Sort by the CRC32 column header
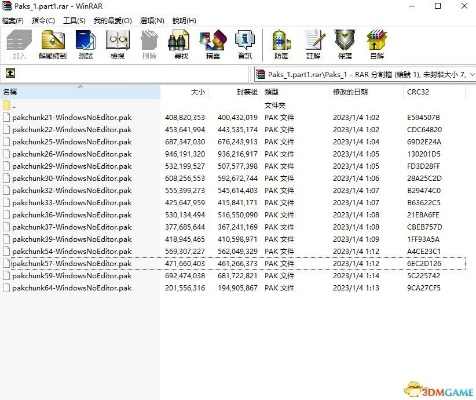The image size is (476, 400). pos(434,92)
